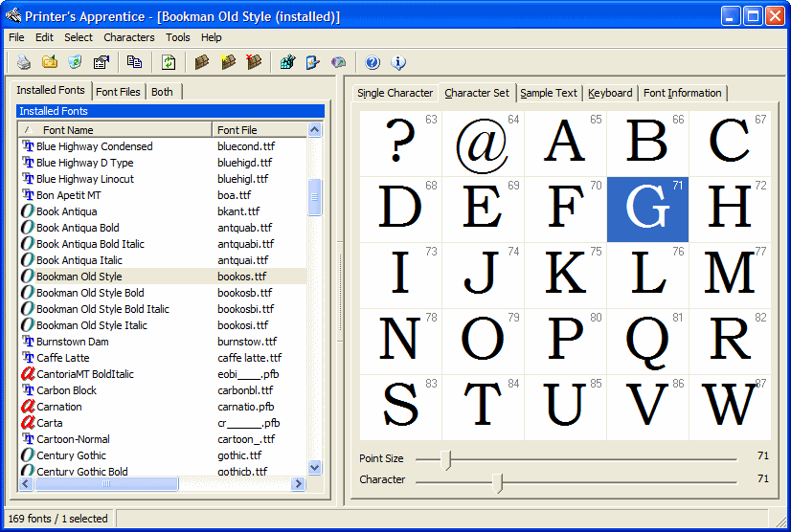Screen dimensions: 791x532
Task: Select the letter M cell 77
Action: [730, 276]
